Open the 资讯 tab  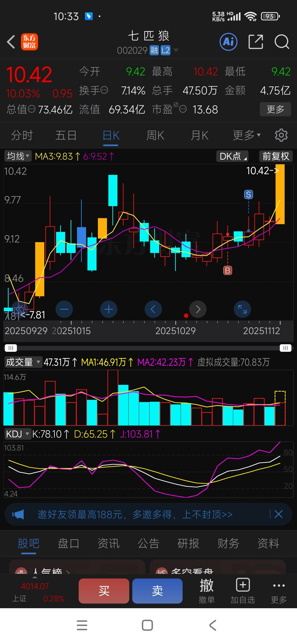(108, 544)
